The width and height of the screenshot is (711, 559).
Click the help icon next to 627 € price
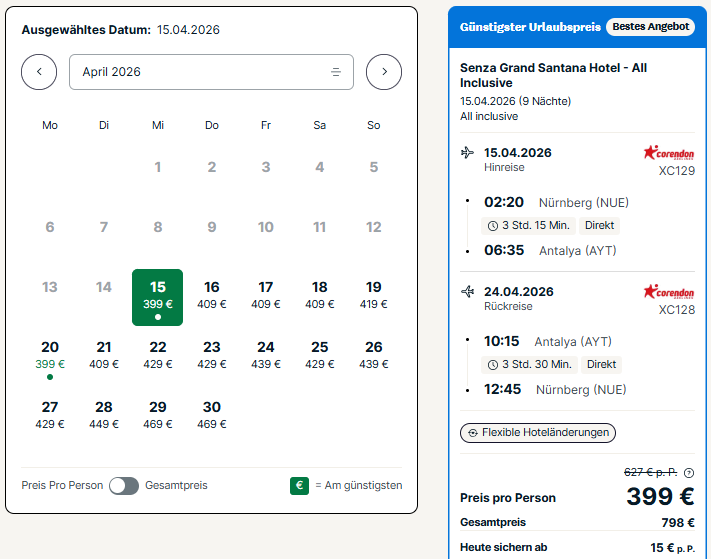coord(689,473)
